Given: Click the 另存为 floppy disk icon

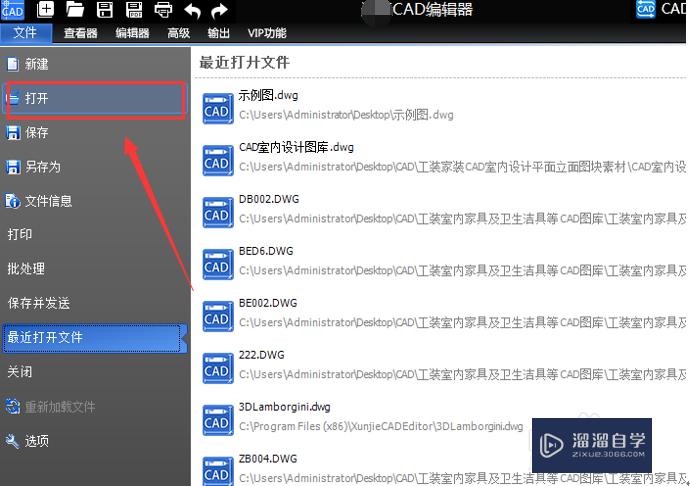Looking at the screenshot, I should 13,167.
